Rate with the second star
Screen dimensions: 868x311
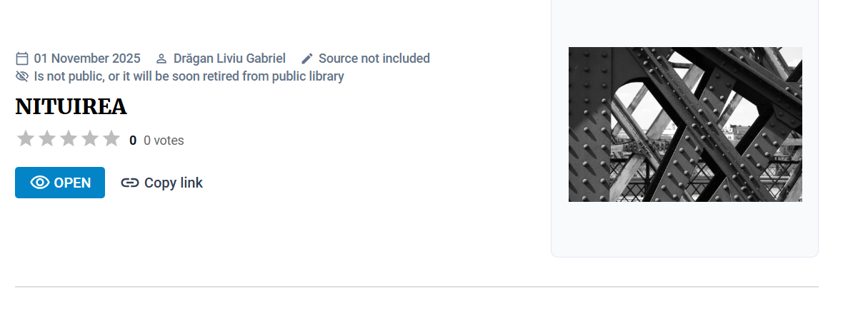(x=47, y=139)
